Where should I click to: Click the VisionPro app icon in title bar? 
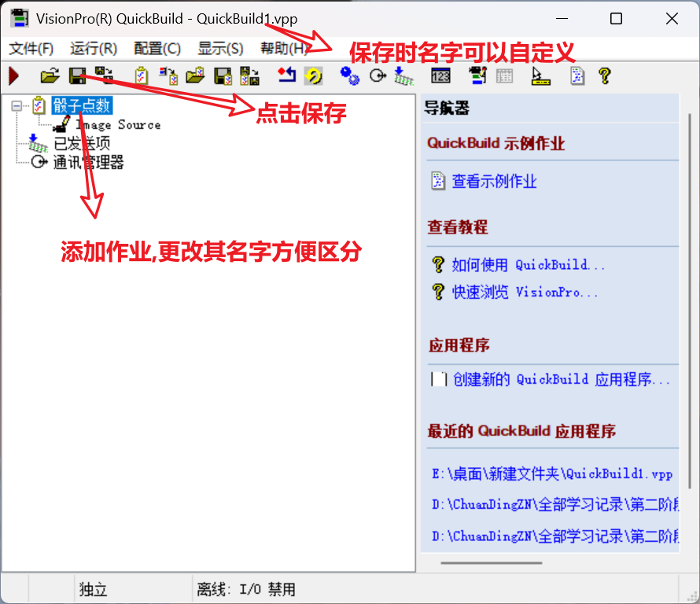20,18
